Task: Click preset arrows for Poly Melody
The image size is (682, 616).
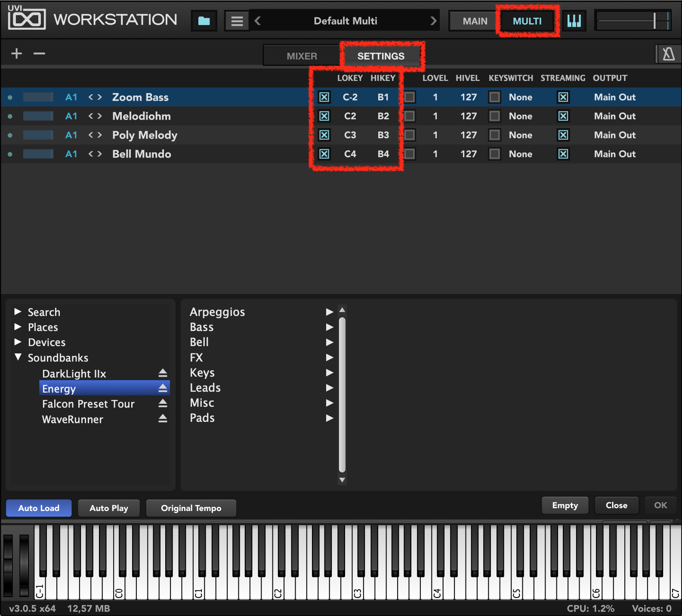Action: tap(95, 135)
